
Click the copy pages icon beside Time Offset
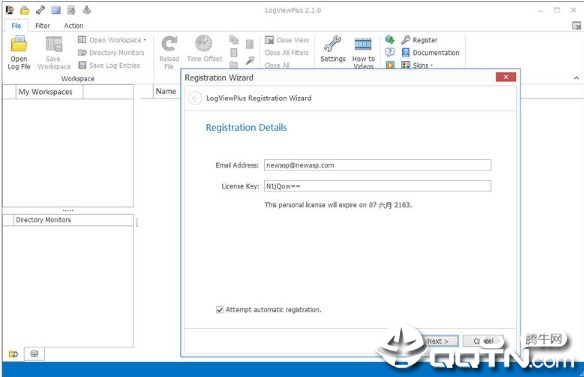(234, 39)
